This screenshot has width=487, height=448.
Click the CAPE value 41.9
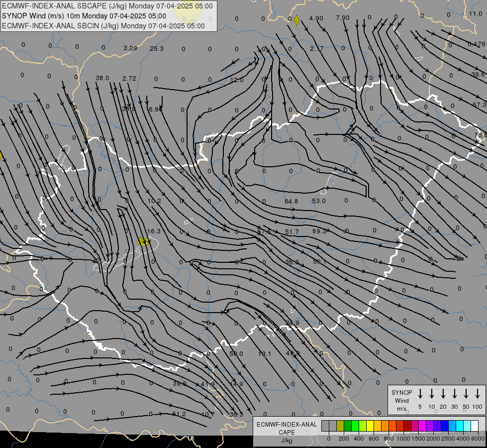pyautogui.click(x=207, y=384)
